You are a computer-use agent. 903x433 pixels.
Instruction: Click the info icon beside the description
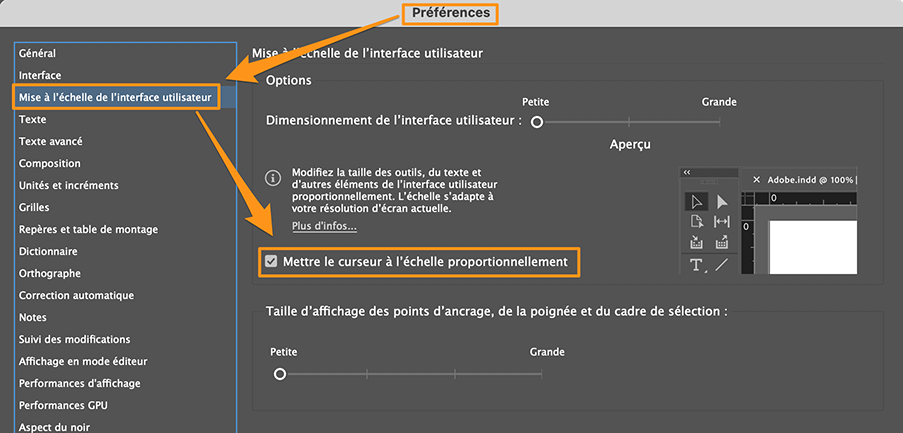click(x=272, y=178)
